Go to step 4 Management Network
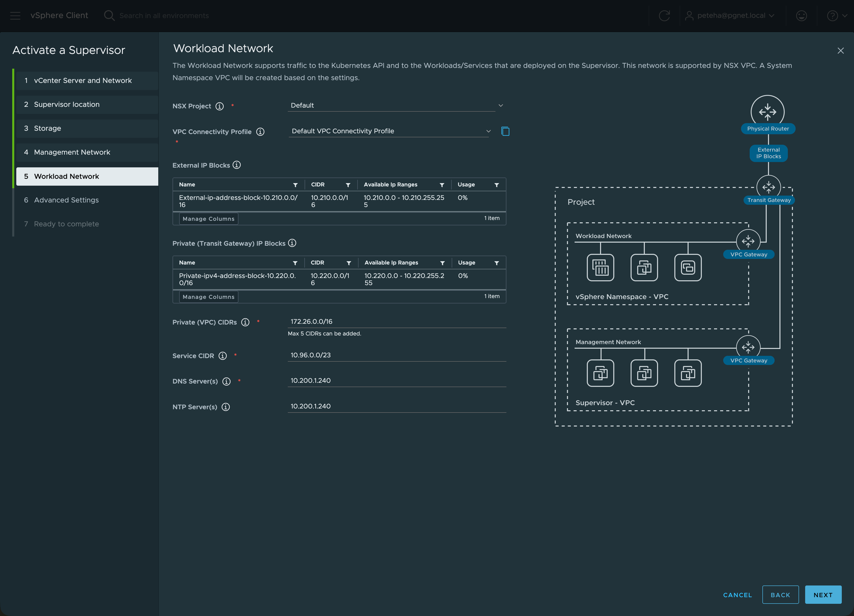The width and height of the screenshot is (854, 616). point(87,152)
